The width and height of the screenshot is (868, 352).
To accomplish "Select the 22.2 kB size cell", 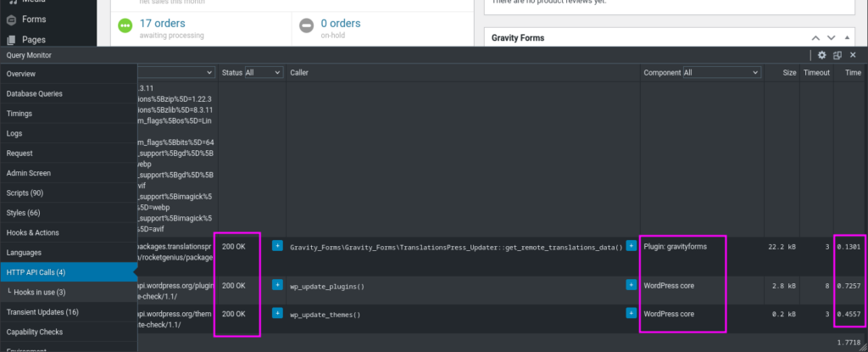I will [x=782, y=247].
